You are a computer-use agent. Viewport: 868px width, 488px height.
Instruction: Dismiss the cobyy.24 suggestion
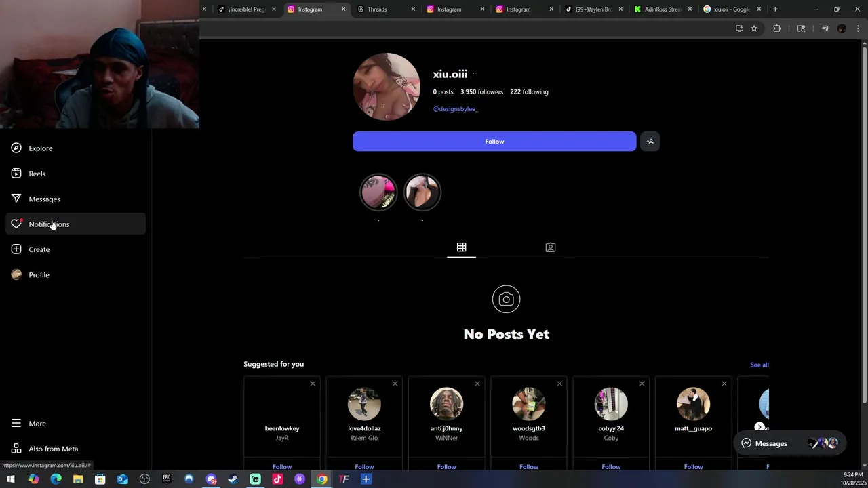pyautogui.click(x=642, y=384)
